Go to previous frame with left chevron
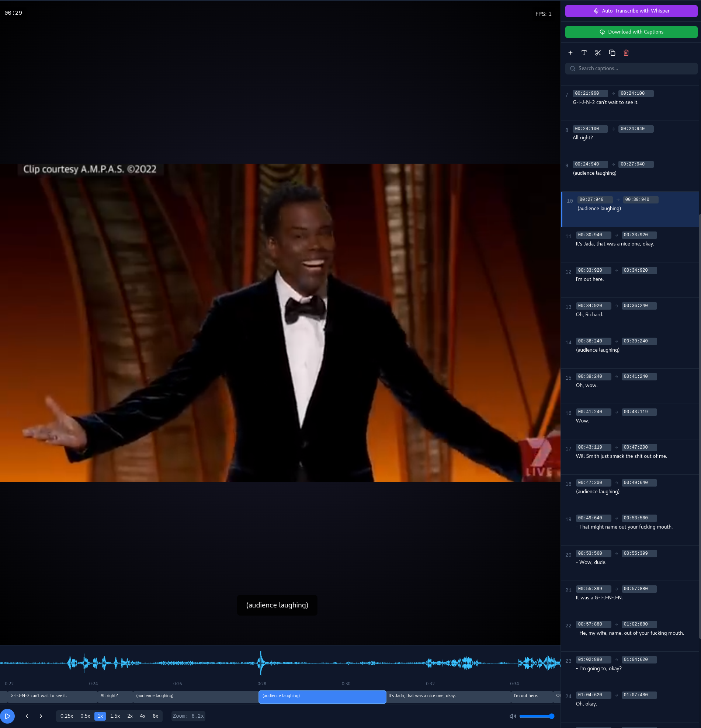The width and height of the screenshot is (701, 728). tap(27, 716)
